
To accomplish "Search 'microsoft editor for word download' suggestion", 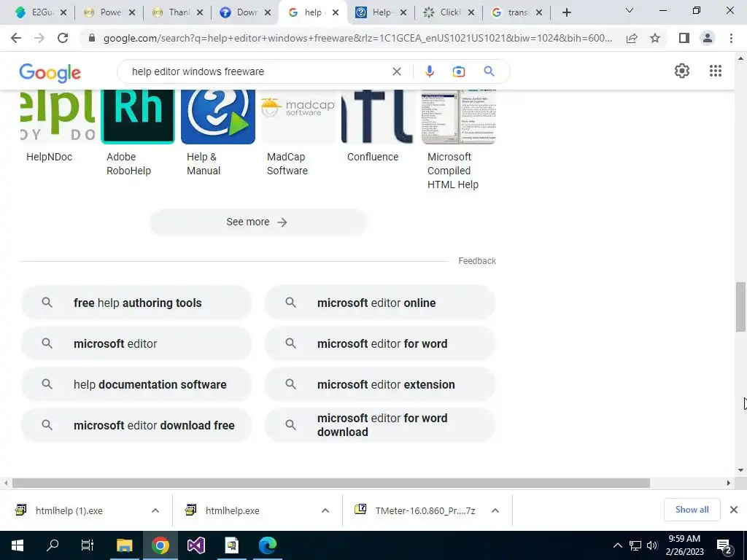I will 380,425.
